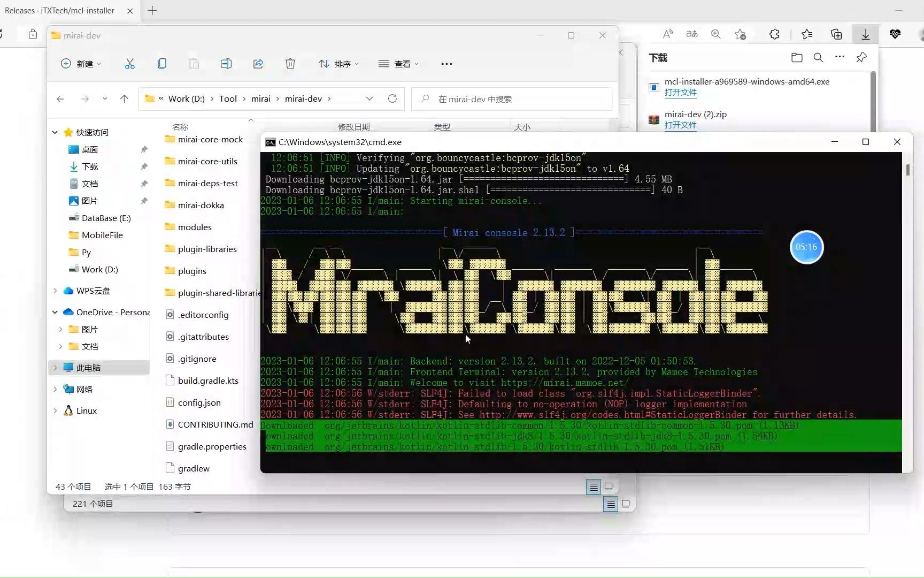Select the Releases iTXTech/mcl-installer browser tab
Viewport: 924px width, 578px height.
pyautogui.click(x=60, y=10)
